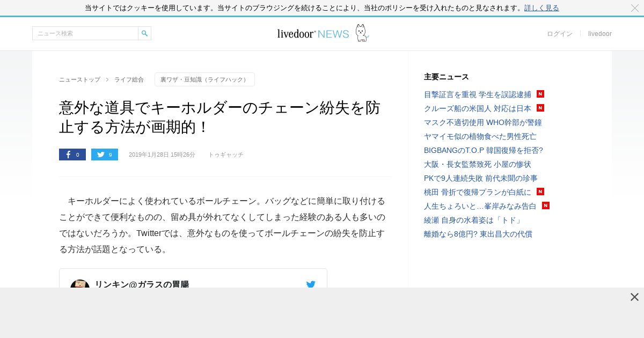Open 裏ワザ・豆知識（ライフハック） category tag

[204, 79]
